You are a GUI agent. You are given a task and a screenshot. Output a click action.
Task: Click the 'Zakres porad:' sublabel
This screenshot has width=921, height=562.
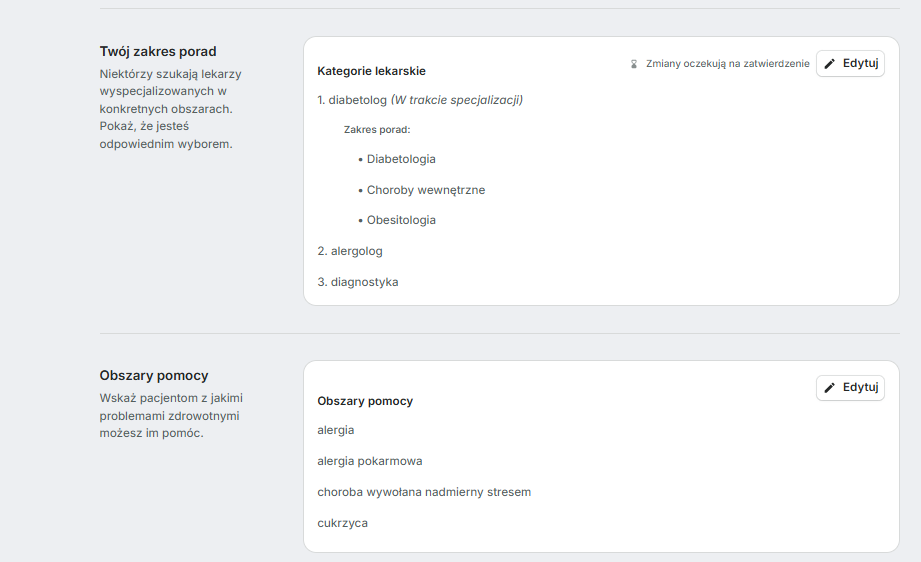(x=377, y=130)
